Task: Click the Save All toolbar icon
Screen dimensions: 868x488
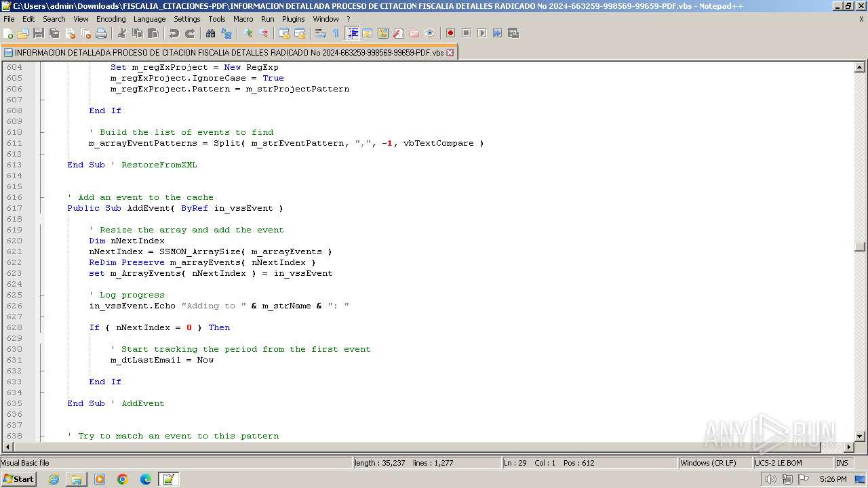Action: (x=54, y=33)
